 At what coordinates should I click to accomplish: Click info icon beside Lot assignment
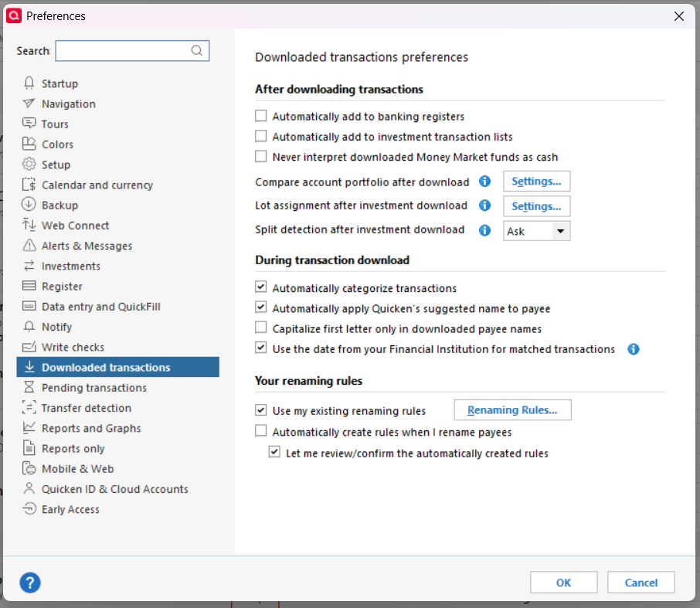pyautogui.click(x=484, y=205)
